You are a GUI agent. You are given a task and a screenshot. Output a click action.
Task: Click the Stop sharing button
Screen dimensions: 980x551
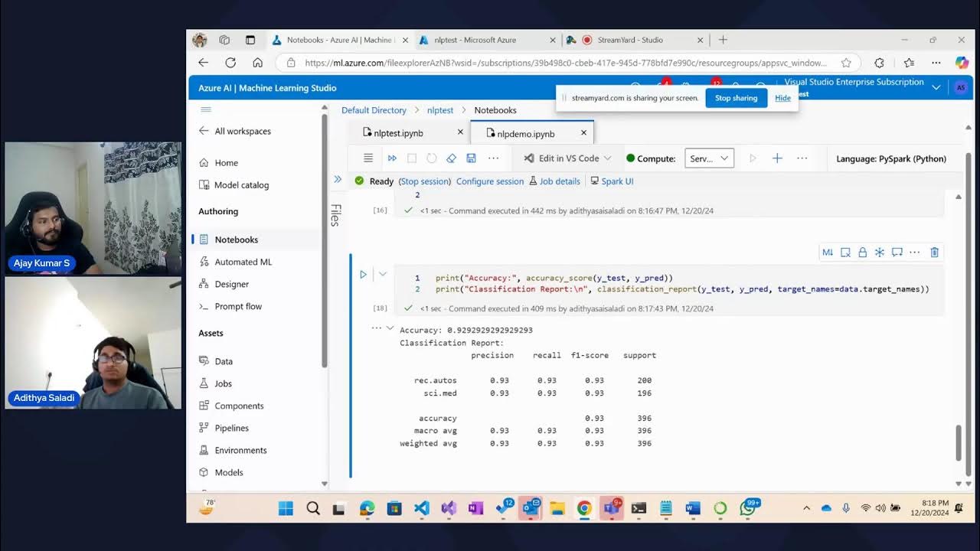736,98
